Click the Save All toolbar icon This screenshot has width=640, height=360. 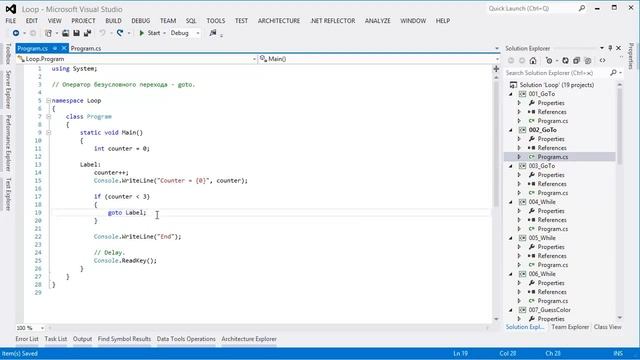point(87,33)
